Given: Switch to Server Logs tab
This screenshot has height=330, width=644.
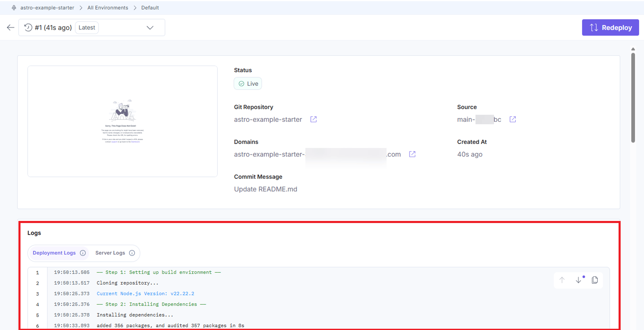Looking at the screenshot, I should click(110, 253).
